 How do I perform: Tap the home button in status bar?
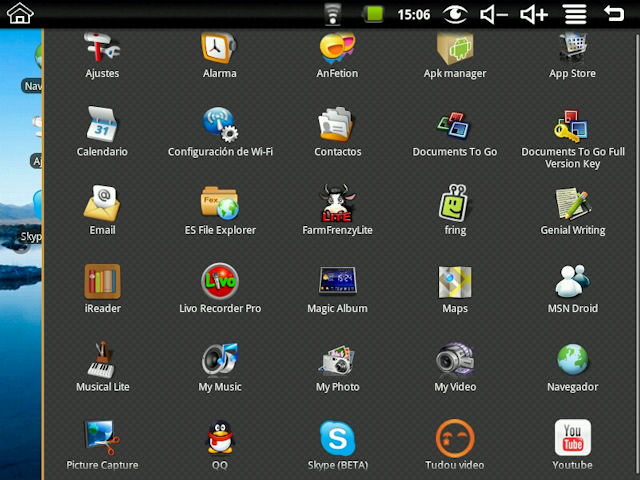[x=20, y=13]
